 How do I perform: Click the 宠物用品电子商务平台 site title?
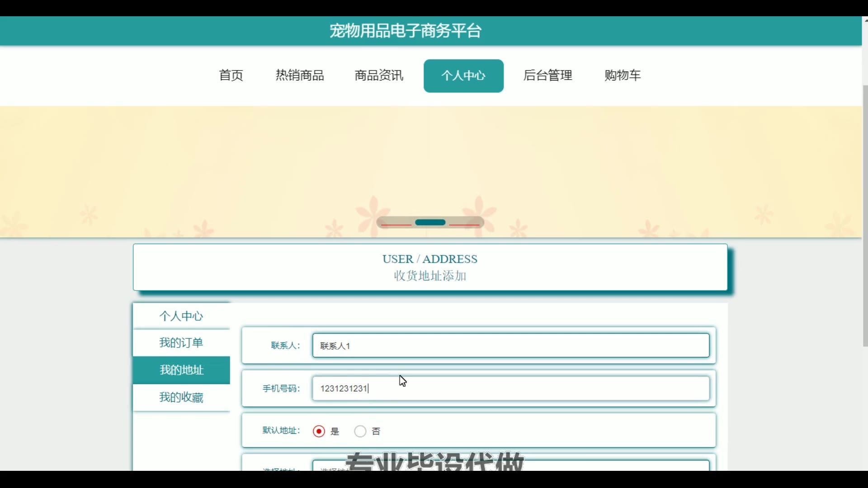pyautogui.click(x=406, y=31)
